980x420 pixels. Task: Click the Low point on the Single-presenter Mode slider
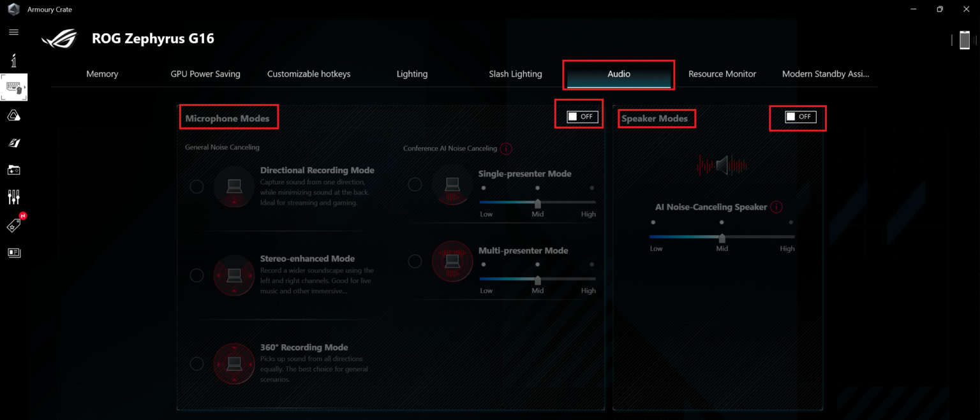click(484, 202)
